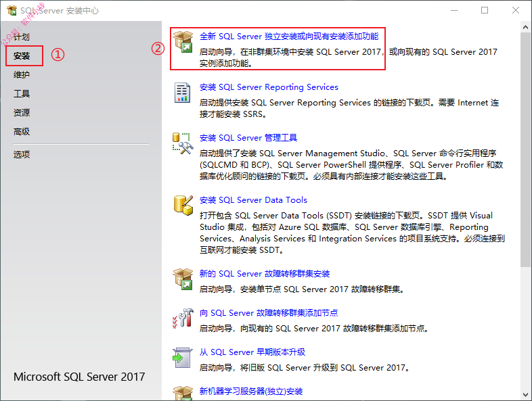
Task: Select the 安装 page in sidebar
Action: pos(22,56)
